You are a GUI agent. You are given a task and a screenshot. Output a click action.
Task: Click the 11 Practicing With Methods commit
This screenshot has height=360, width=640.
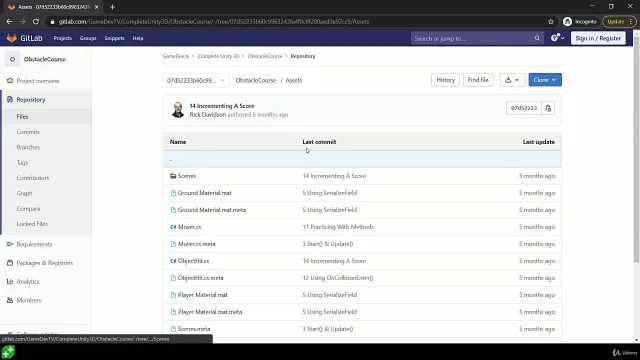click(x=338, y=227)
